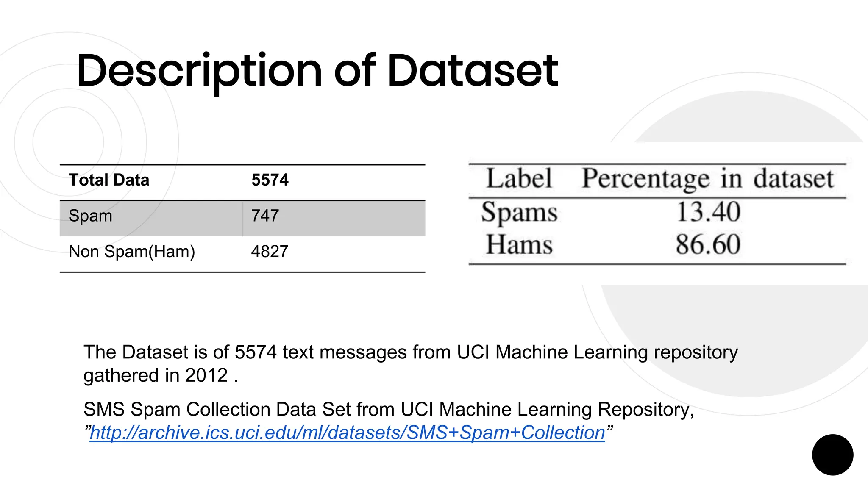This screenshot has width=868, height=488.
Task: Select the 'Description of Dataset' title
Action: pyautogui.click(x=317, y=71)
